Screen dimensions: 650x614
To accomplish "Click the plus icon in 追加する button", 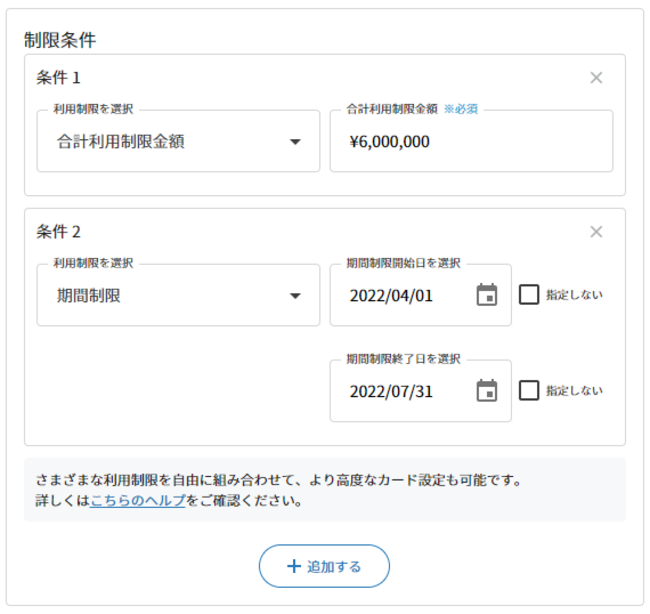I will 294,566.
